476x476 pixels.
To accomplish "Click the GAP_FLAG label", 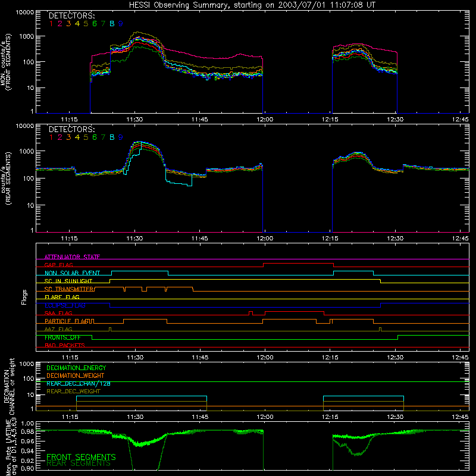I will click(x=58, y=265).
